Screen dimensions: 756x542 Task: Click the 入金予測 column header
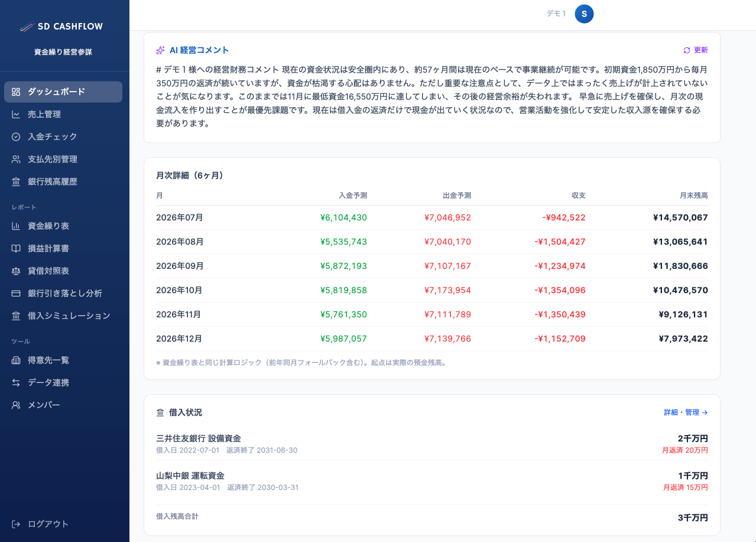point(353,195)
